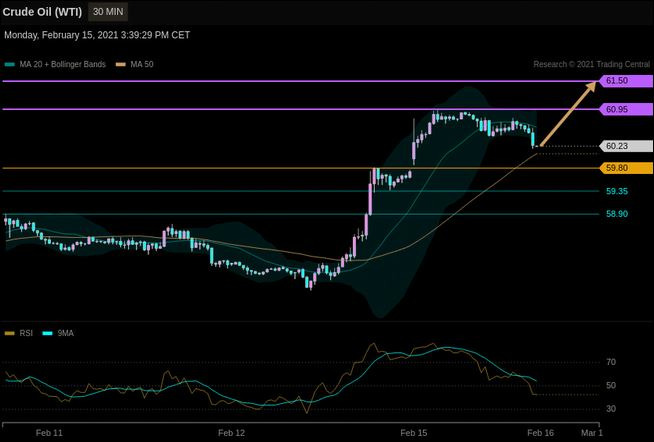Click the 59.35 support level label
654x442 pixels.
pos(617,191)
